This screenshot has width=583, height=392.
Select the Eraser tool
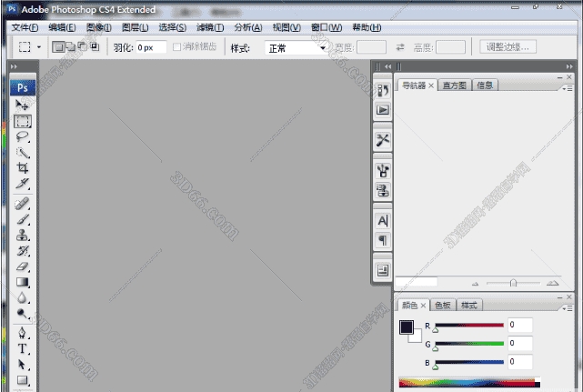[23, 266]
